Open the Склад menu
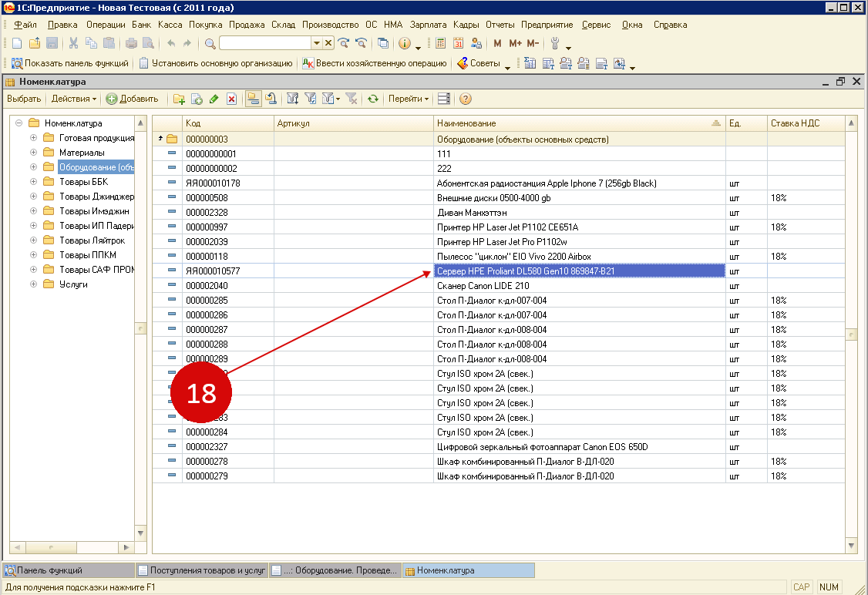 [283, 25]
